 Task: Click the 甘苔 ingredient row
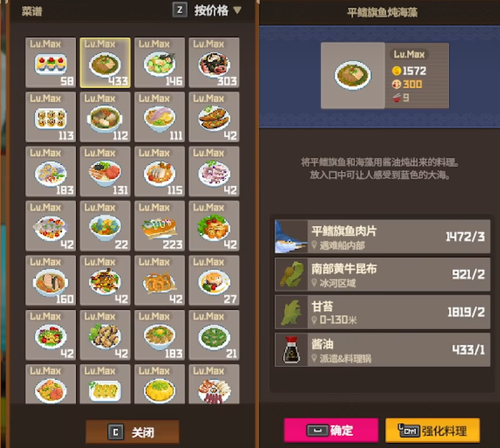click(x=382, y=312)
